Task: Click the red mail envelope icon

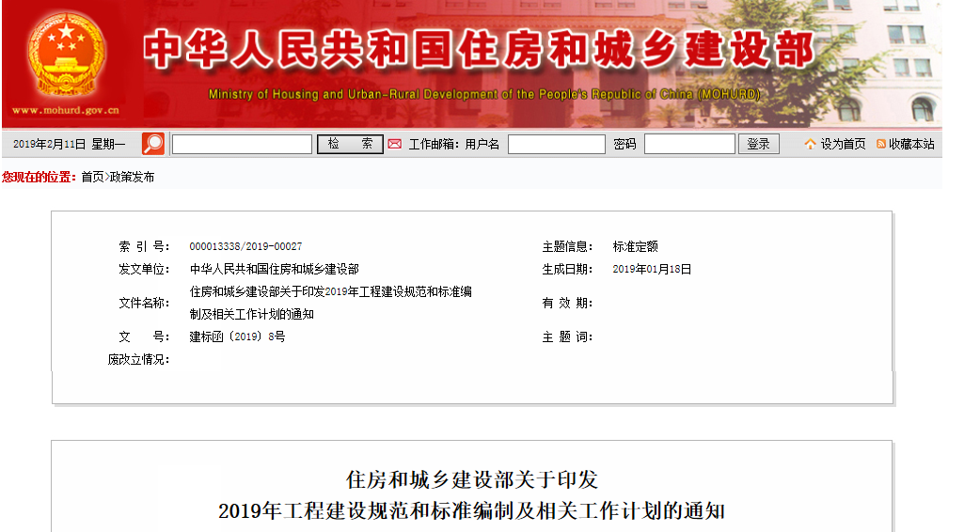Action: (394, 144)
